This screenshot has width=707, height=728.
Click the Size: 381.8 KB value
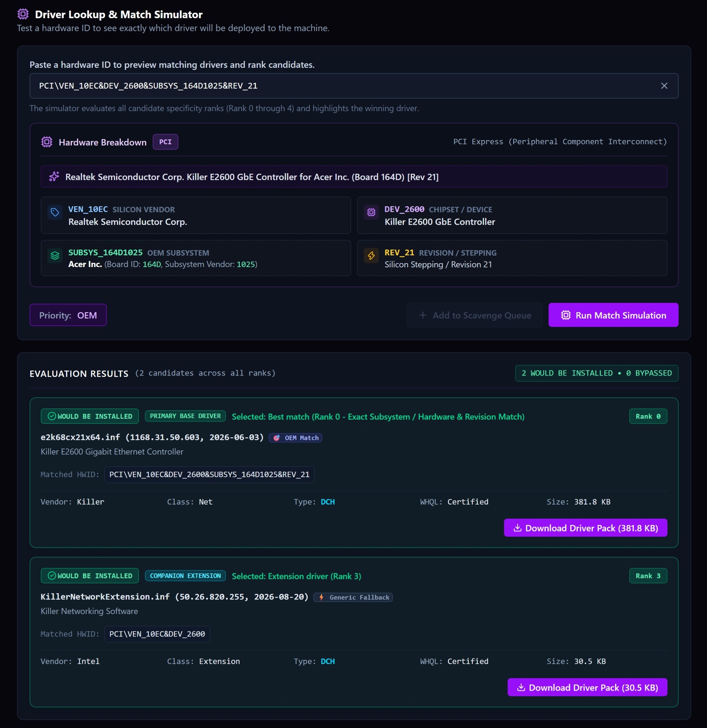point(592,502)
